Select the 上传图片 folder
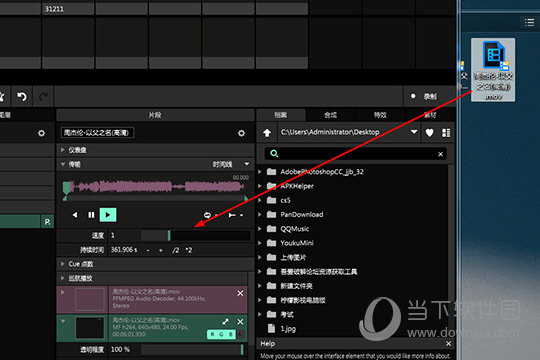 coord(293,257)
